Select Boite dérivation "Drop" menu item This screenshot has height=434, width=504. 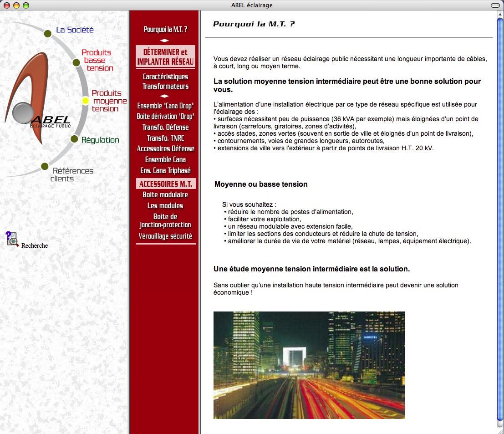[165, 117]
